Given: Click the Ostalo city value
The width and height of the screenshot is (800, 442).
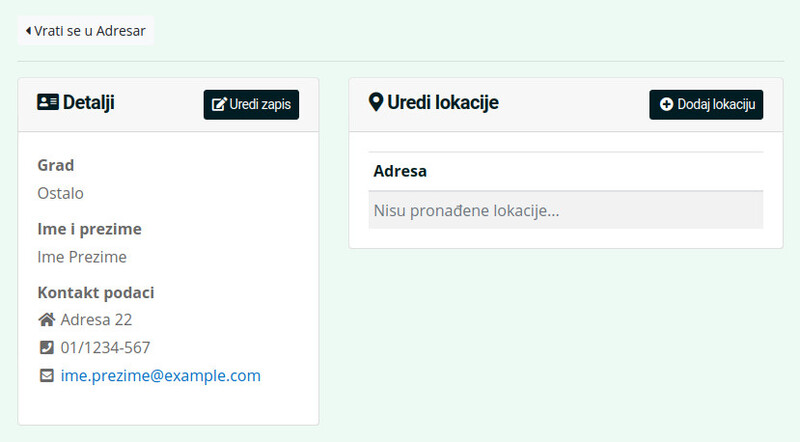Looking at the screenshot, I should point(60,193).
